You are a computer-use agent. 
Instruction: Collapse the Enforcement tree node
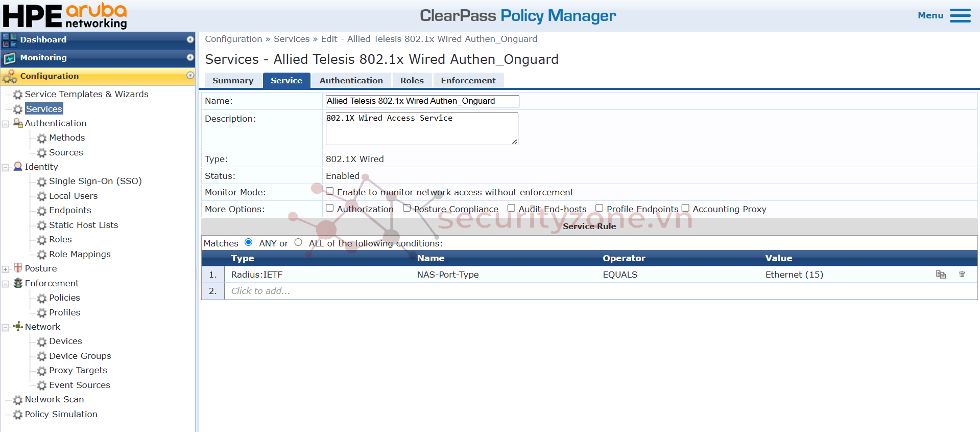pos(6,284)
